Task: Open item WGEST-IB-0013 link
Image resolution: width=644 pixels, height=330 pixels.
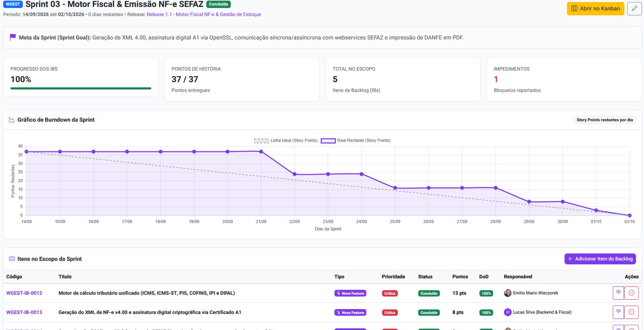Action: point(24,312)
